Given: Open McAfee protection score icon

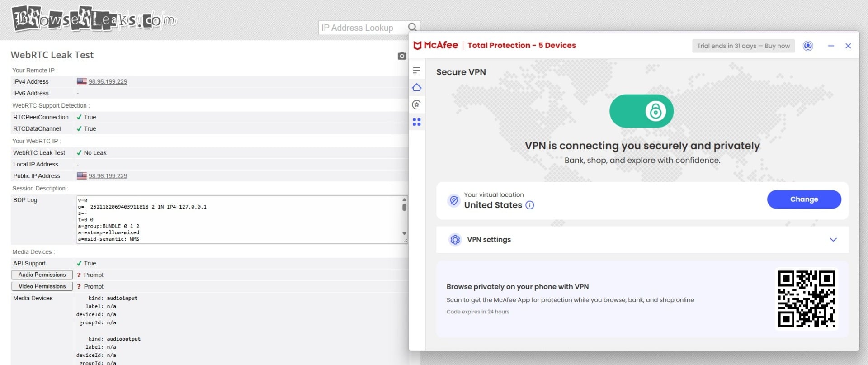Looking at the screenshot, I should [416, 104].
